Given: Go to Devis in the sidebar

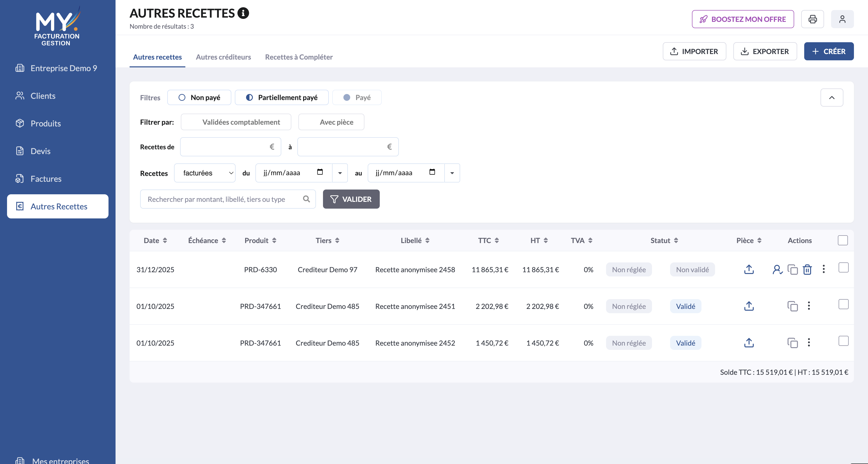Looking at the screenshot, I should (58, 151).
